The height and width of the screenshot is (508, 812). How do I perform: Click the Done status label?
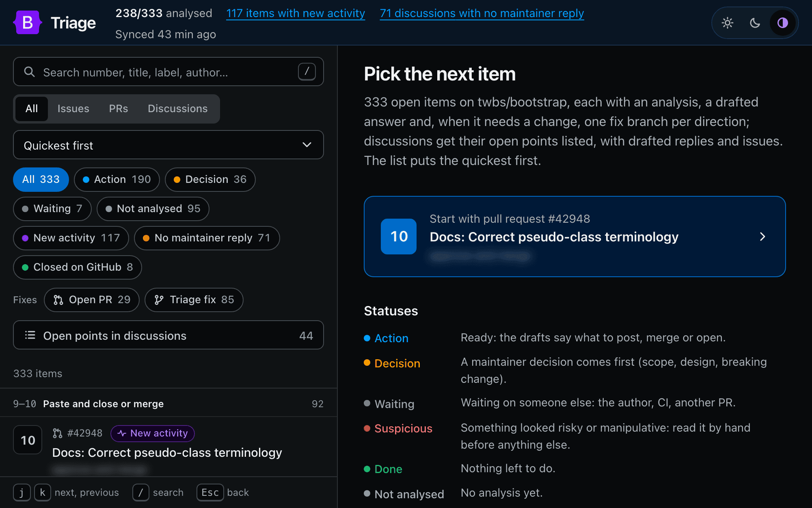coord(388,469)
